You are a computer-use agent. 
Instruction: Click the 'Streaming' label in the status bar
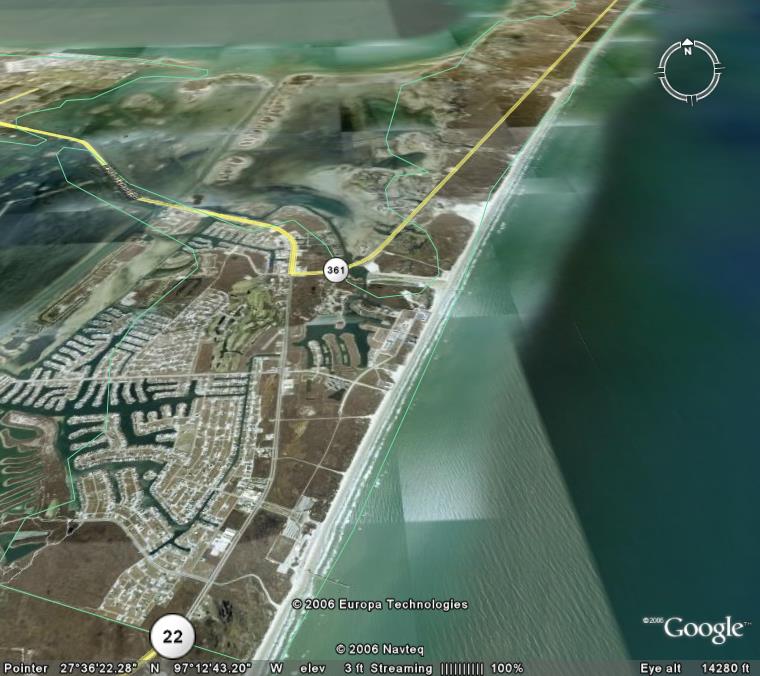(401, 668)
